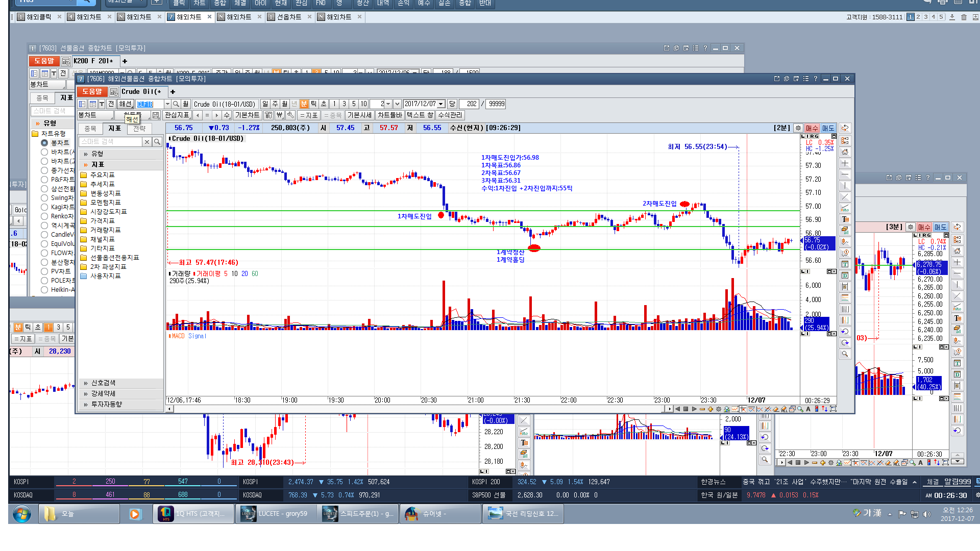Open Windows Start menu orb
This screenshot has width=980, height=551.
coord(21,514)
